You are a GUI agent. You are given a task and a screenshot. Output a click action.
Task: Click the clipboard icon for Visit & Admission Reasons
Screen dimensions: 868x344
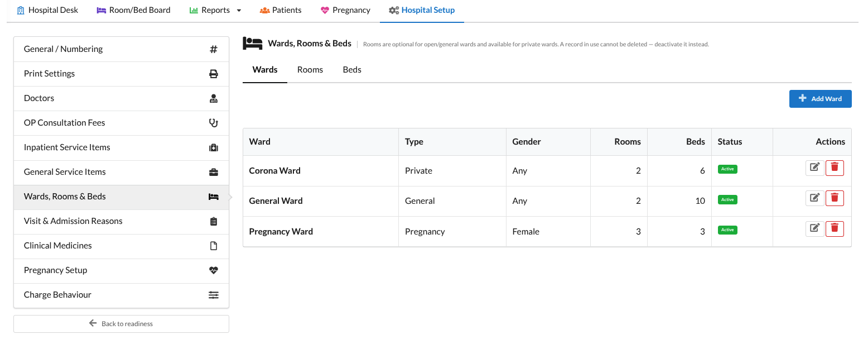click(213, 221)
